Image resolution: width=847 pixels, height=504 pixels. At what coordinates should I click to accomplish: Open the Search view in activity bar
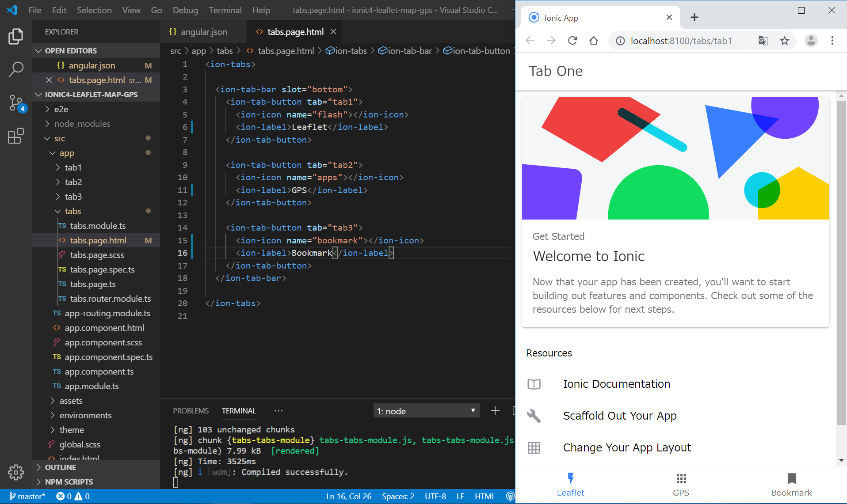[16, 69]
